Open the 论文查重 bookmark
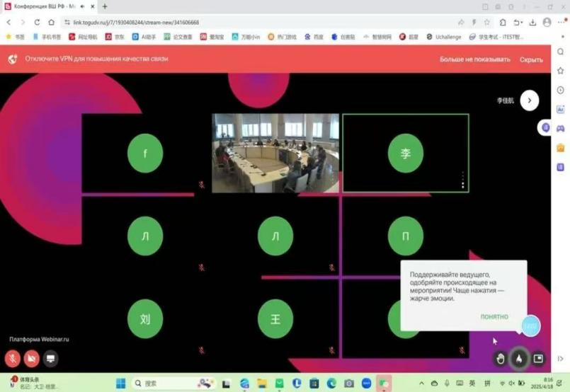Screen dimensions: 570x392 coord(178,37)
